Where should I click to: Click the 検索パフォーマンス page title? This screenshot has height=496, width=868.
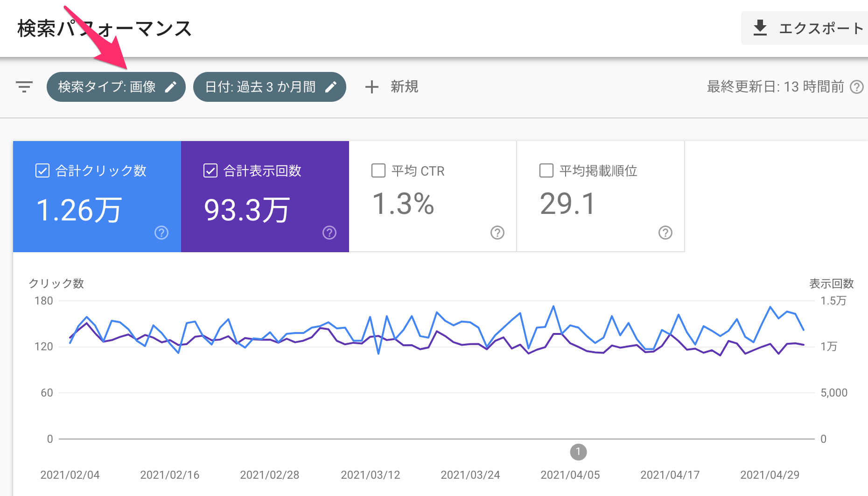105,28
